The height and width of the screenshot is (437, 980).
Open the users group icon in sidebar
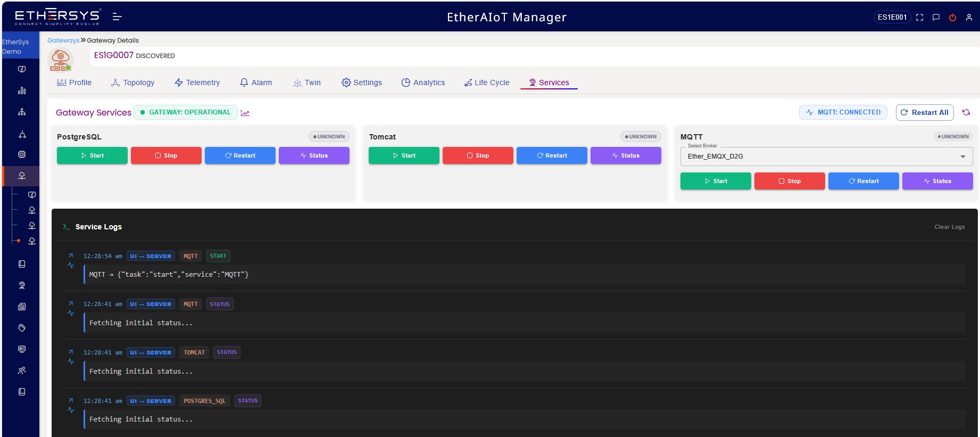coord(22,370)
